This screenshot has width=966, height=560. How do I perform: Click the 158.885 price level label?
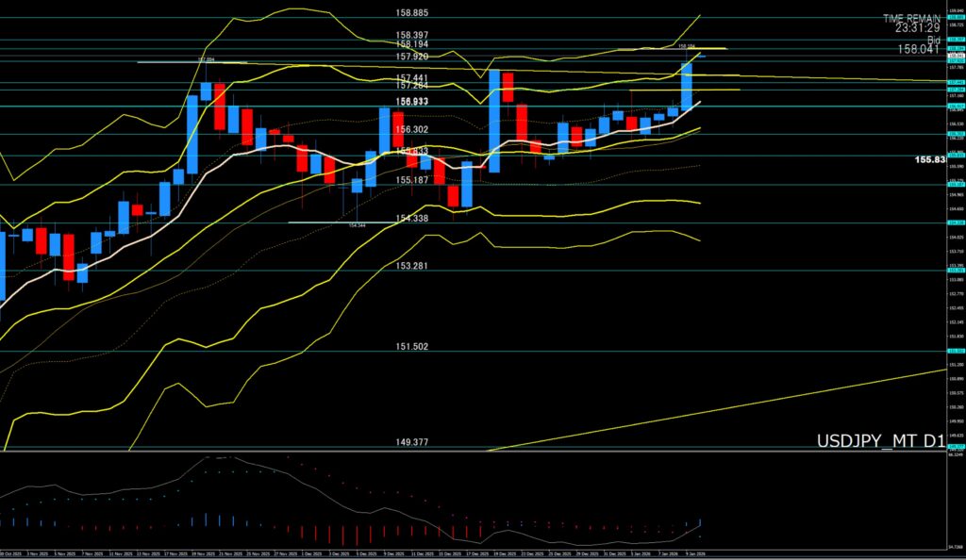point(412,13)
